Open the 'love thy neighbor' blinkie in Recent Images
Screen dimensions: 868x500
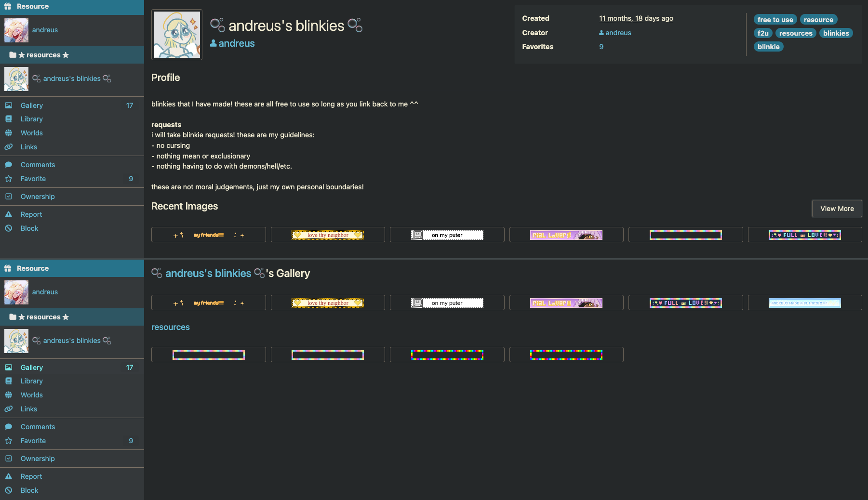tap(328, 235)
